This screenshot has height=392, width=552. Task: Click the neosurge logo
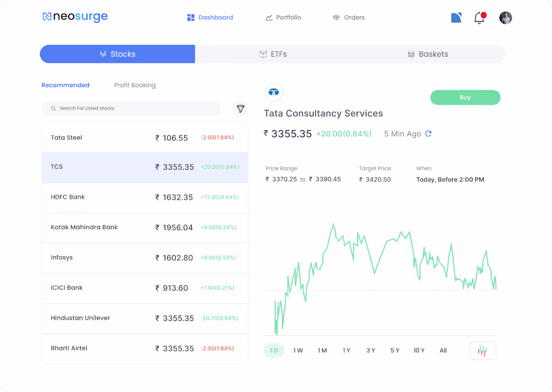pyautogui.click(x=75, y=17)
